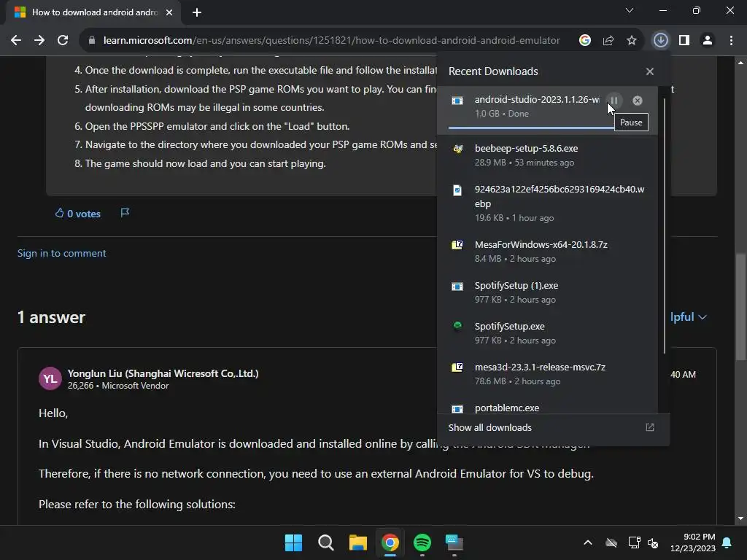Open SpotifySetup.exe download

[x=547, y=333]
